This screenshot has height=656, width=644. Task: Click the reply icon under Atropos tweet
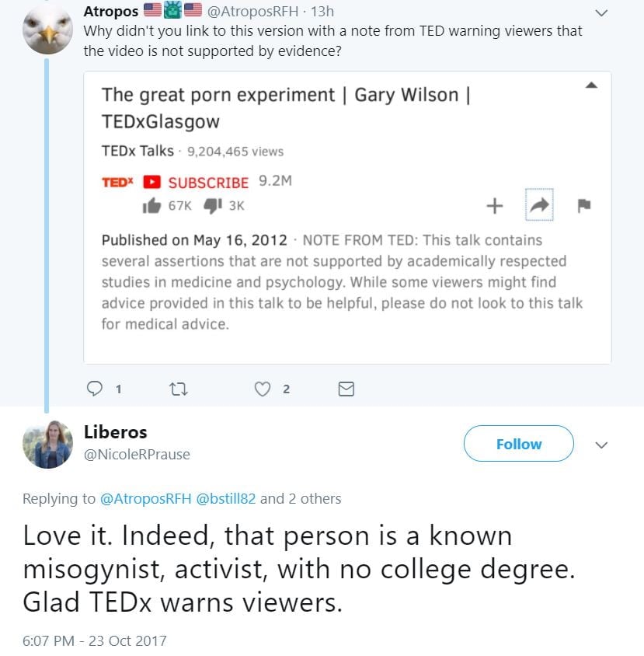pyautogui.click(x=96, y=389)
